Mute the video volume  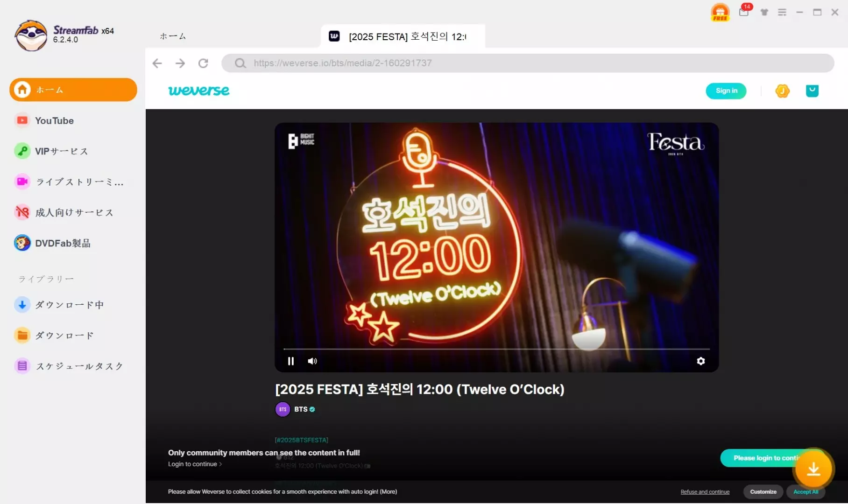pos(312,361)
